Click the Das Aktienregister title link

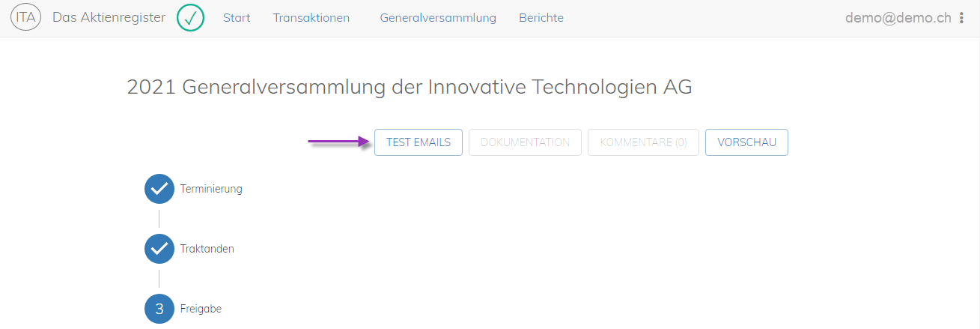[x=109, y=17]
